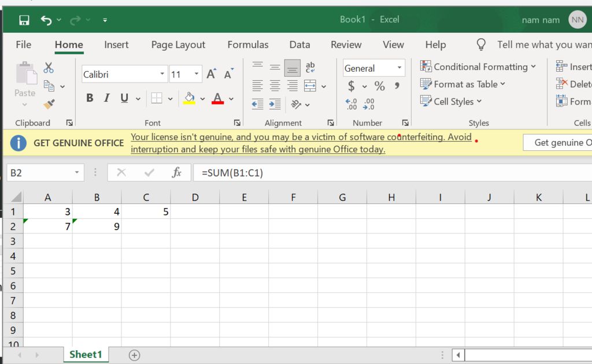Open Number group dialog launcher
Image resolution: width=592 pixels, height=364 pixels.
405,122
